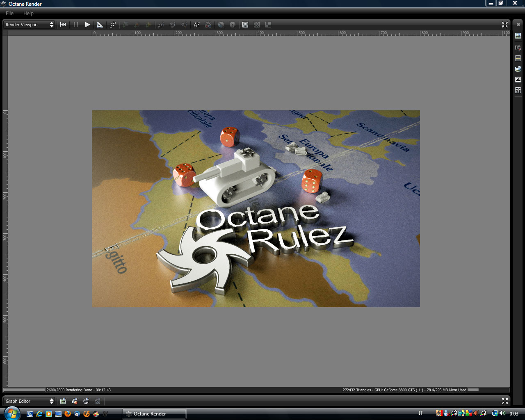Click the dimmed AF picker icon
The width and height of the screenshot is (525, 420).
(x=161, y=25)
